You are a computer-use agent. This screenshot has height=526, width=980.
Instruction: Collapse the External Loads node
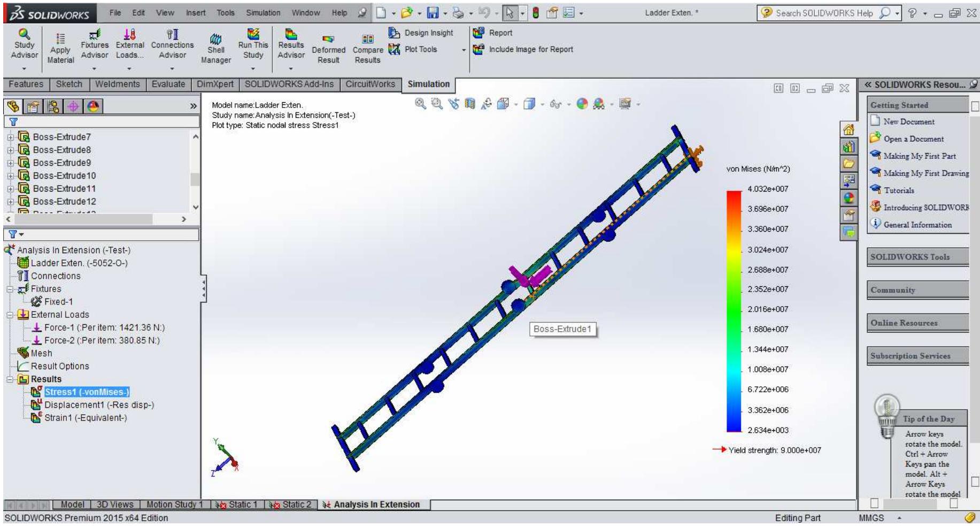tap(10, 315)
